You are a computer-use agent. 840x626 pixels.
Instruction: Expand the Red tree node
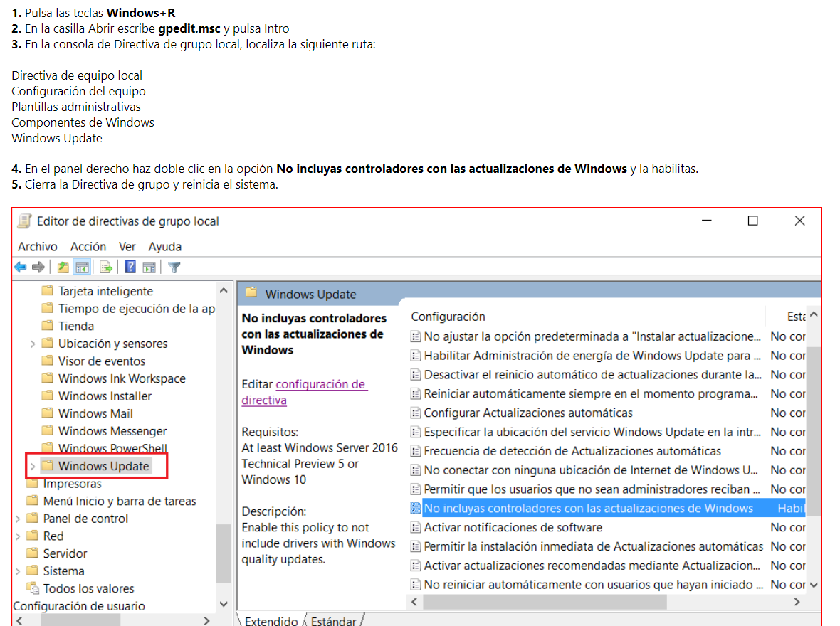18,536
